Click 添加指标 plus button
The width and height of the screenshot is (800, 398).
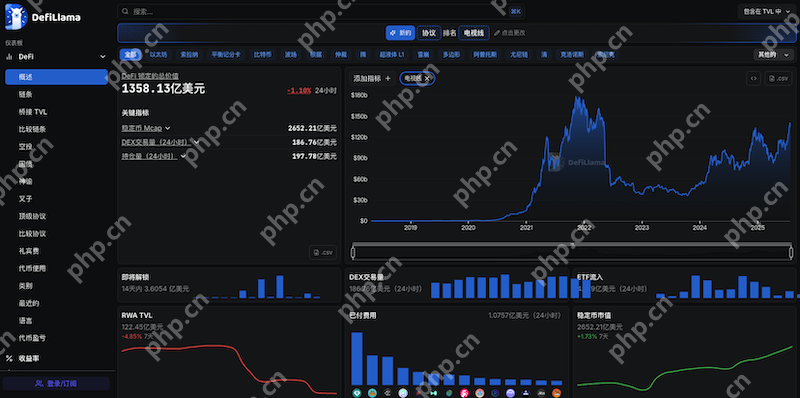(x=372, y=78)
